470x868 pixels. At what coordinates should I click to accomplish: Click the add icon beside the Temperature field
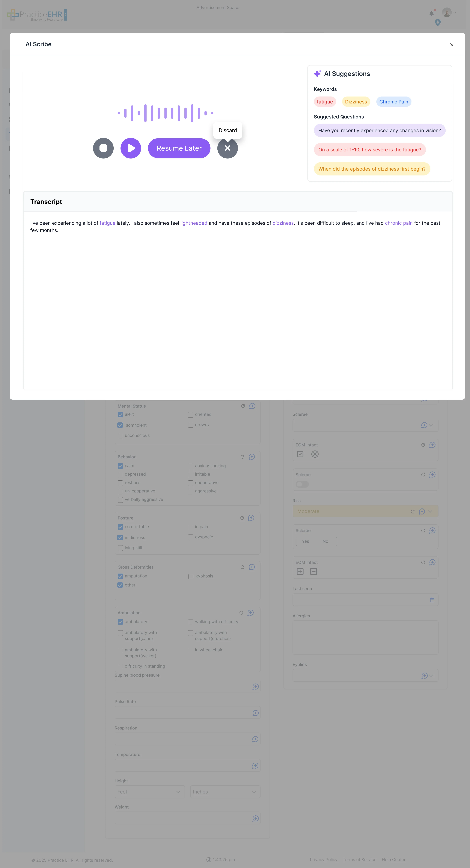[x=255, y=765]
